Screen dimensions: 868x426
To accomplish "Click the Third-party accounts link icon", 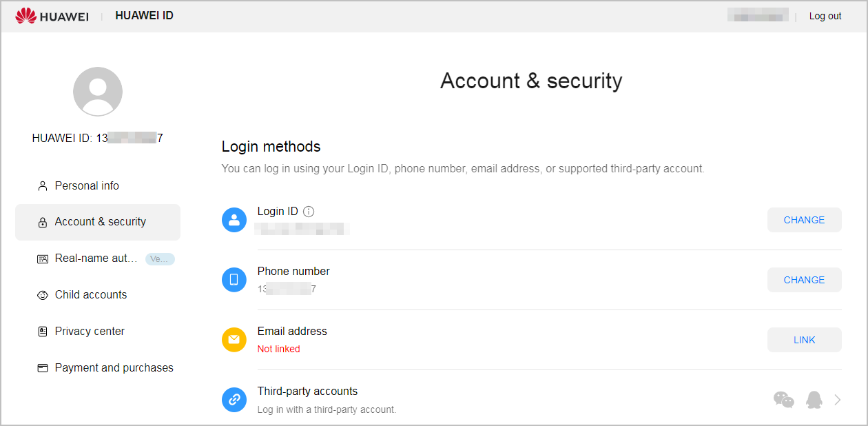I will coord(234,400).
